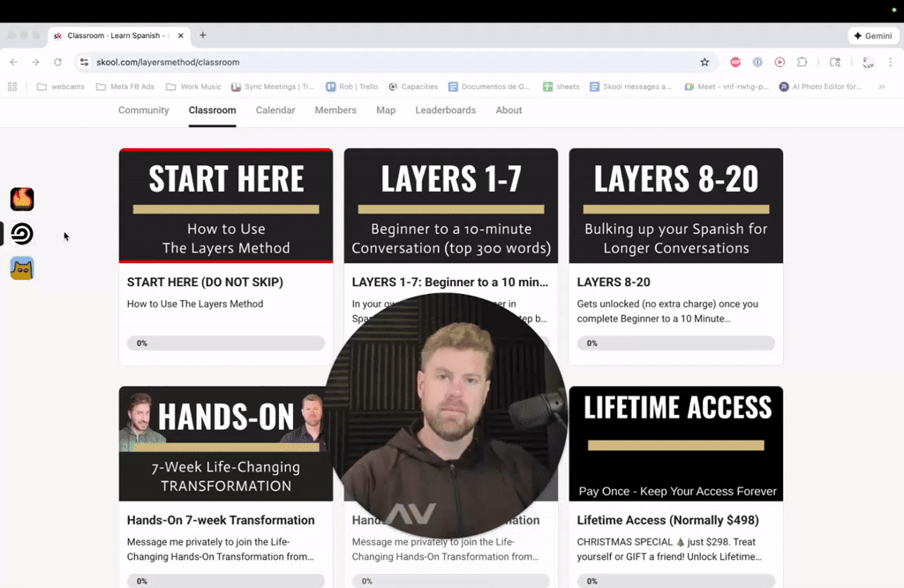The width and height of the screenshot is (904, 588).
Task: Open the Meta FB Ads bookmark folder
Action: 125,87
